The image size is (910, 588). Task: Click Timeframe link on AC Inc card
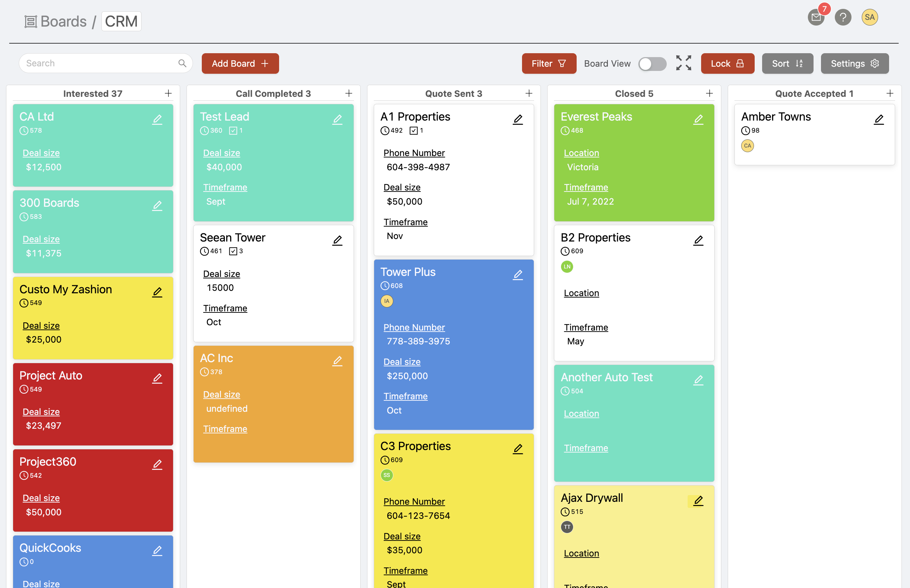[x=225, y=429]
